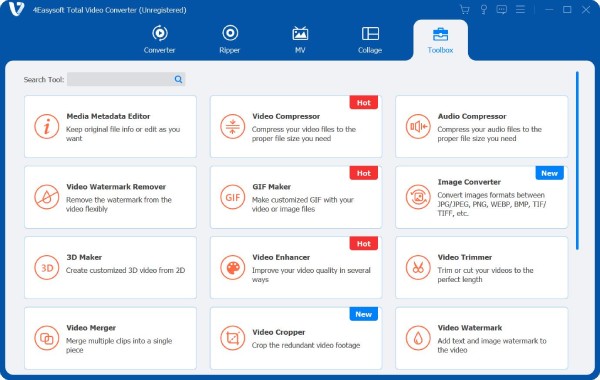
Task: Click 'Trim or cut your videos' description
Action: coord(485,275)
